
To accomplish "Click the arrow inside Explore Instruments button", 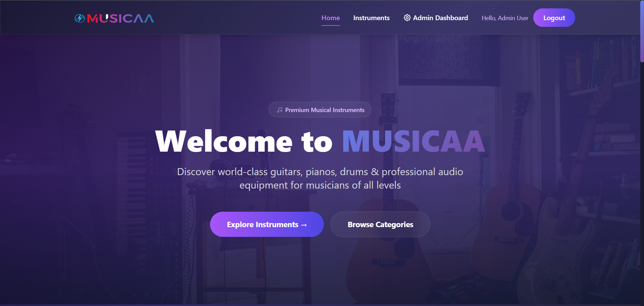I will [x=304, y=225].
